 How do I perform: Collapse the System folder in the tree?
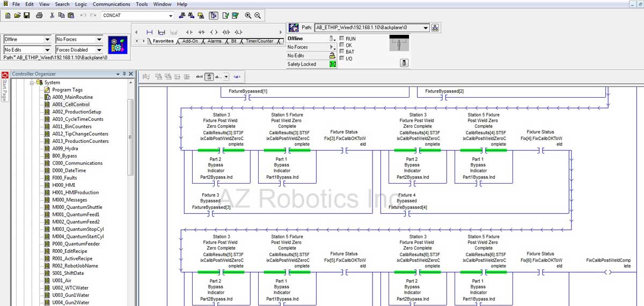[32, 83]
